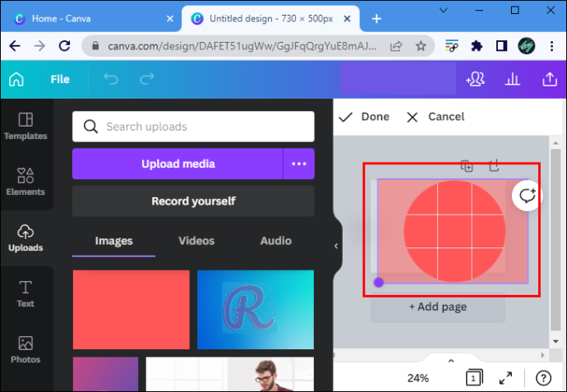Viewport: 567px width, 392px height.
Task: Toggle fullscreen presentation mode arrows
Action: tap(505, 378)
